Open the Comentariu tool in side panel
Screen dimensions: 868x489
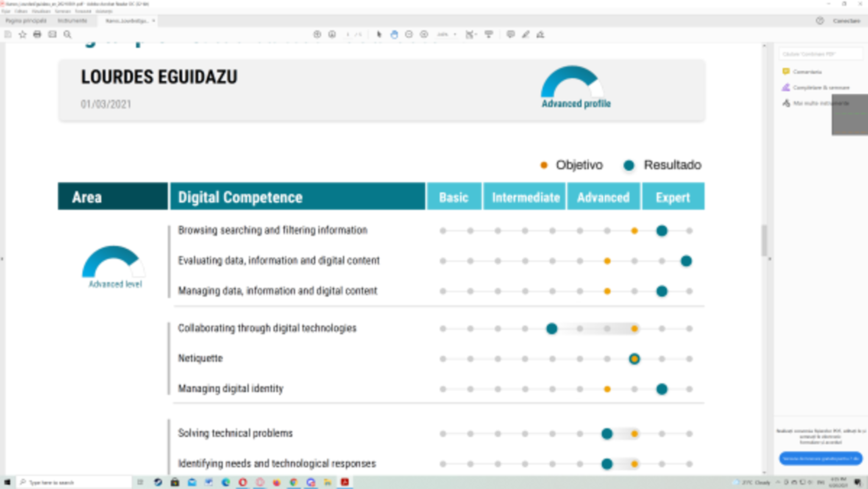(x=807, y=72)
